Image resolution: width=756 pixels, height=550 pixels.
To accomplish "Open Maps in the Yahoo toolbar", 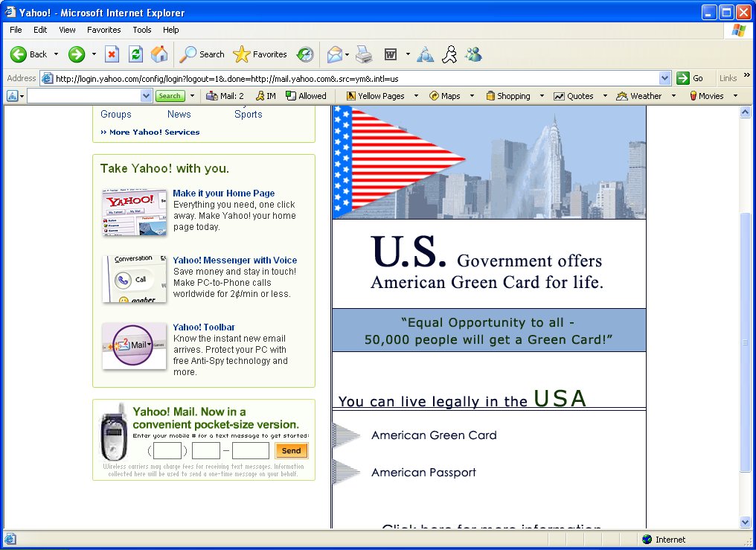I will coord(444,96).
